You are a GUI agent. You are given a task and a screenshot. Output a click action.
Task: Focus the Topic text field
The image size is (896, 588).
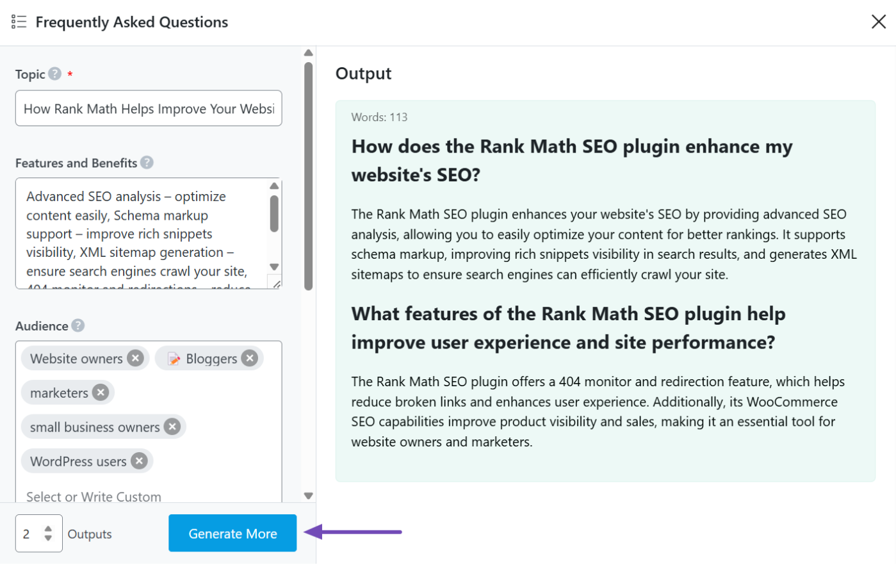point(149,108)
